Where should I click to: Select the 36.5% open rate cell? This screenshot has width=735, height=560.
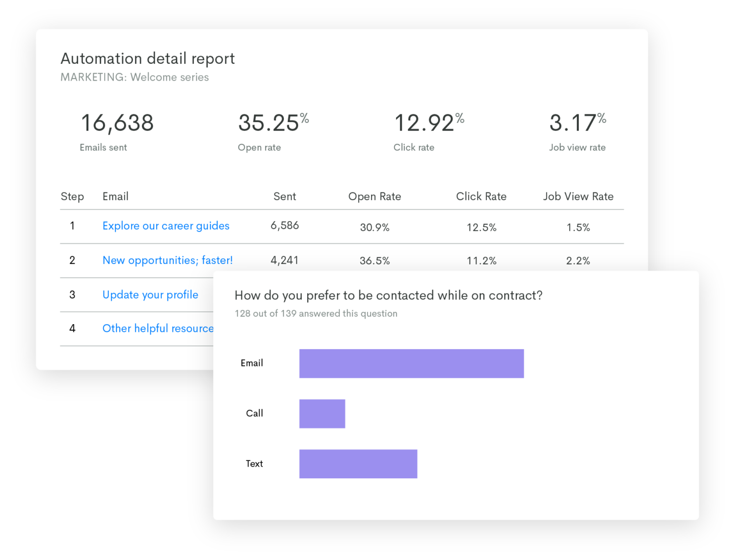click(375, 261)
